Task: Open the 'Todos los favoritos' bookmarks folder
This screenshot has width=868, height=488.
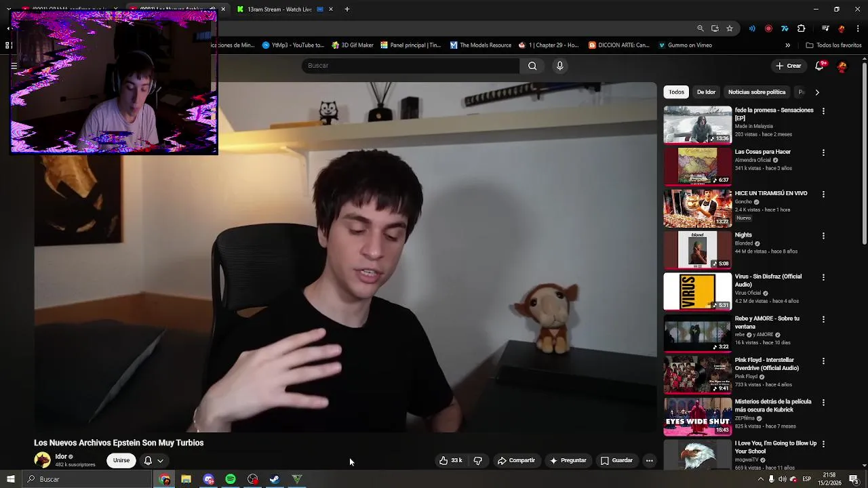Action: (x=833, y=45)
